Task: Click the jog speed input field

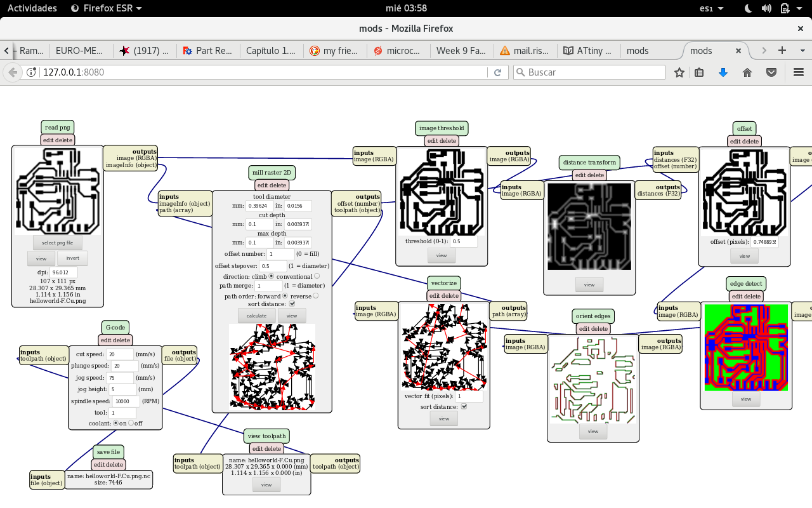Action: [x=120, y=378]
